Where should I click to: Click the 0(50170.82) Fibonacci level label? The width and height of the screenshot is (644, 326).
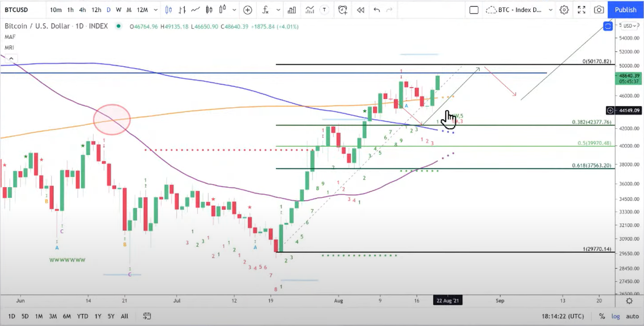[597, 61]
